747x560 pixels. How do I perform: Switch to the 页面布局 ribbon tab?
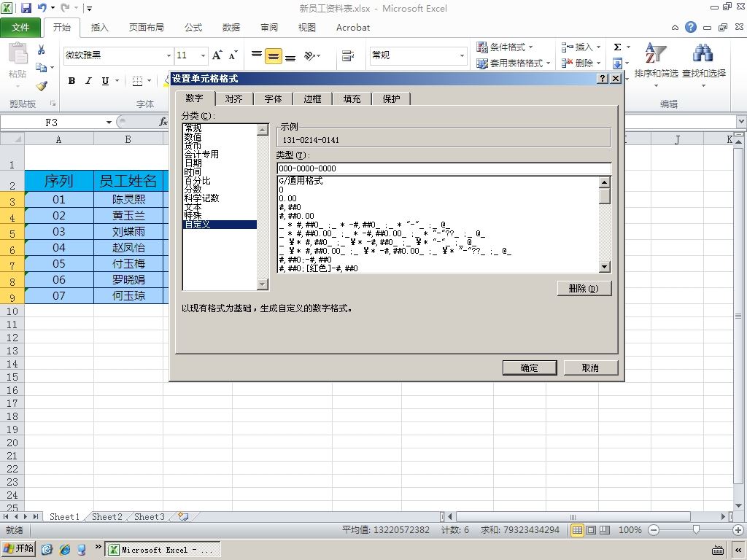(x=146, y=28)
